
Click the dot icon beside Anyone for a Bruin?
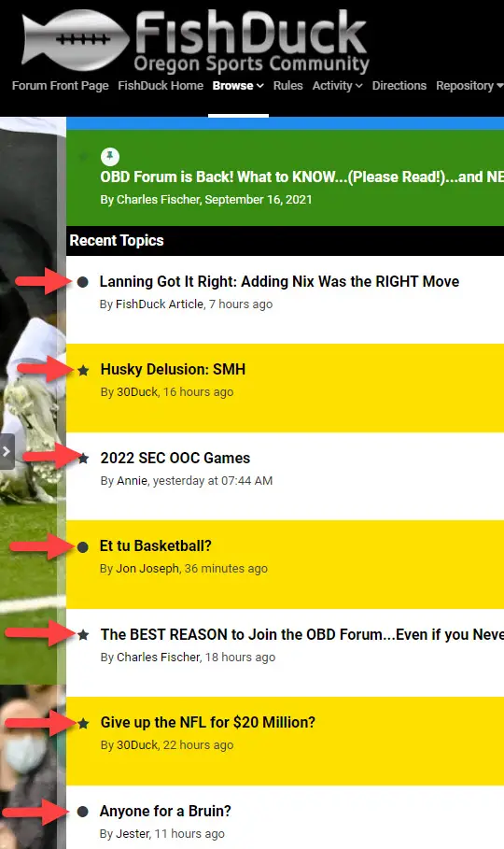pos(83,812)
